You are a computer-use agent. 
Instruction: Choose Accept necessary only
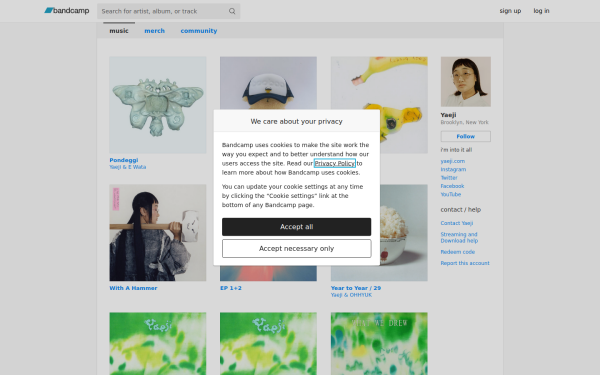pyautogui.click(x=297, y=249)
